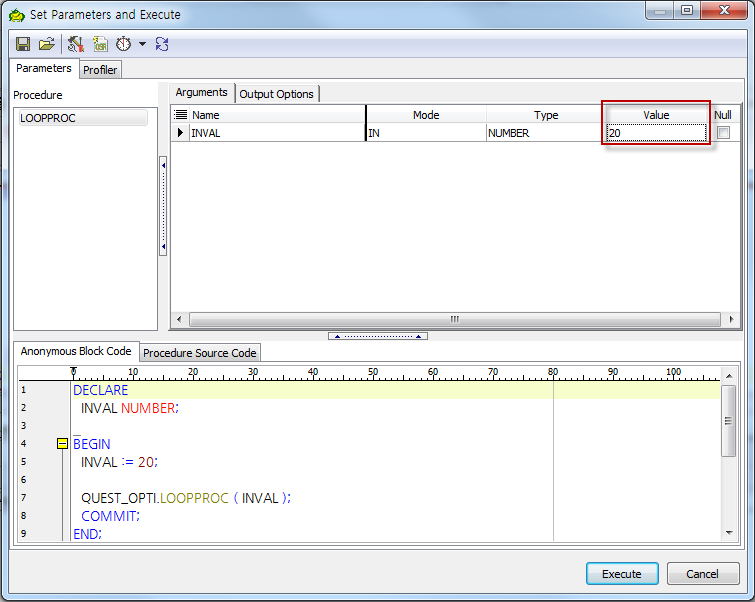Select the INVAL row indicator arrow

(181, 133)
